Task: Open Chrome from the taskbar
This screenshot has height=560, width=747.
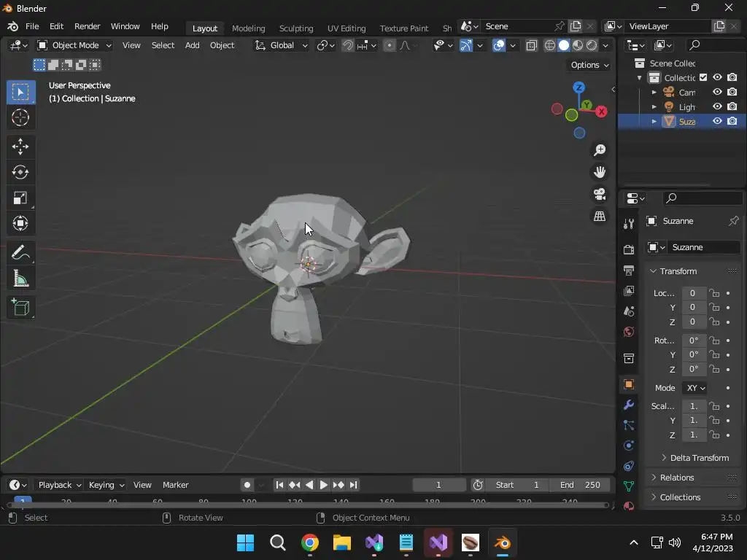Action: click(309, 542)
